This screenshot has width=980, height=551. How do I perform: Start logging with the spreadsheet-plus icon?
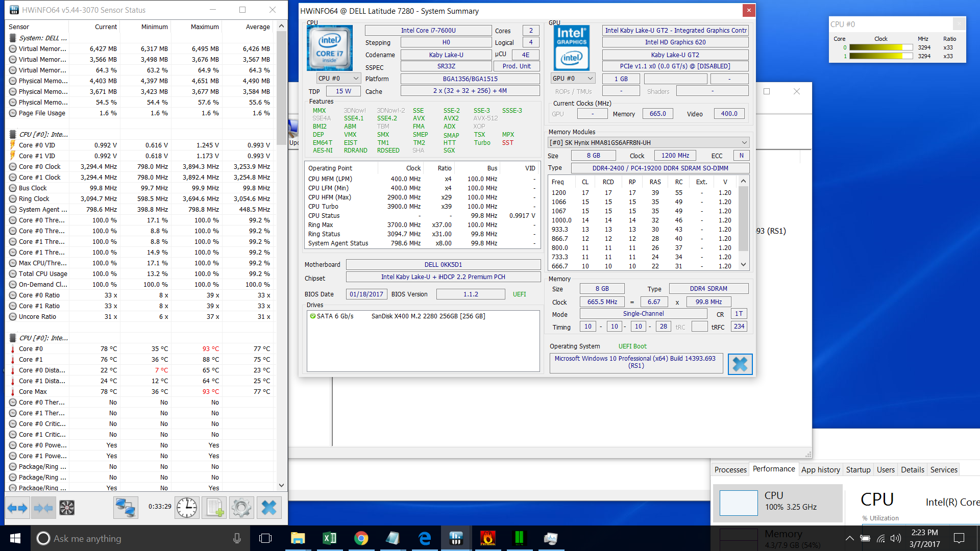[214, 508]
